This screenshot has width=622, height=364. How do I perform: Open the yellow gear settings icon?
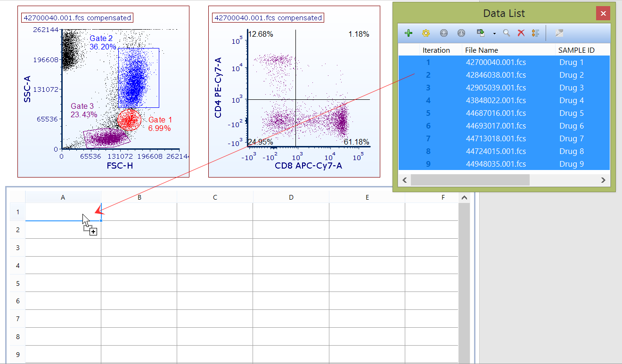[x=426, y=33]
